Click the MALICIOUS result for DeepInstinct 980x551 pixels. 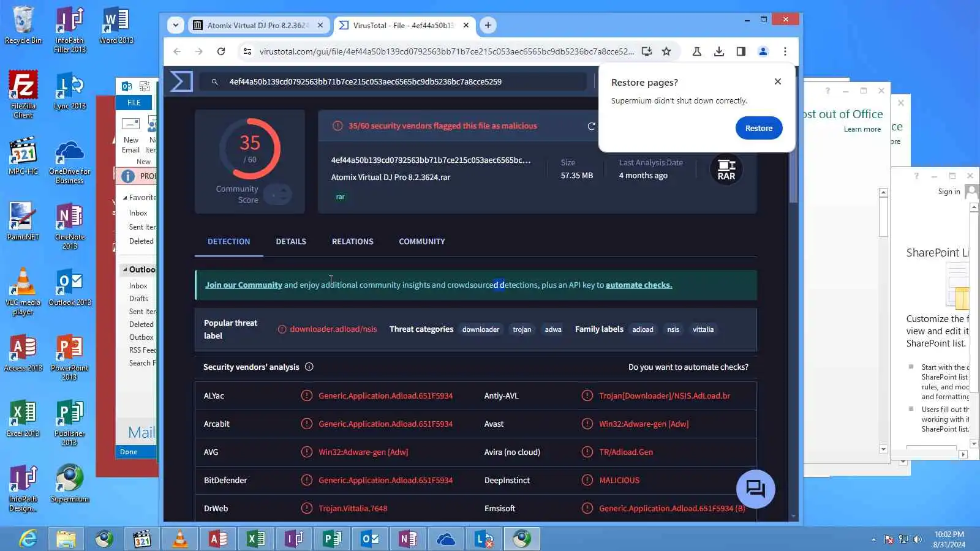pos(619,480)
